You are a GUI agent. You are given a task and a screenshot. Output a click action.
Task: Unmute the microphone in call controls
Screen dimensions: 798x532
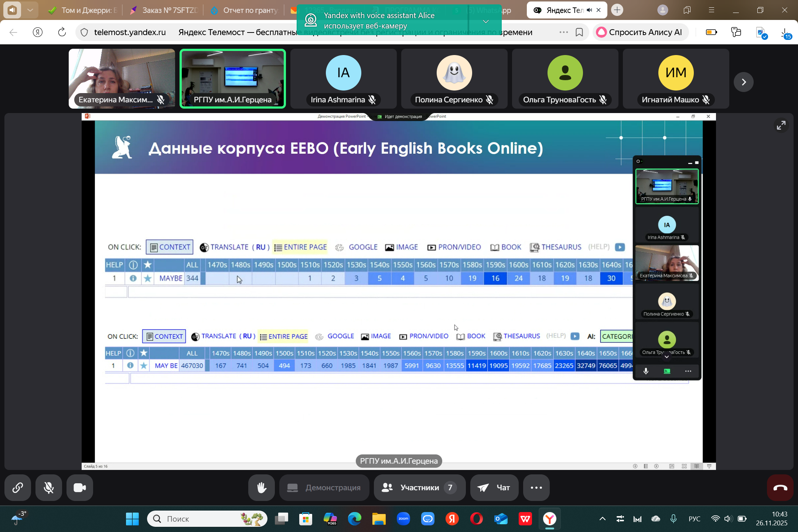coord(49,488)
